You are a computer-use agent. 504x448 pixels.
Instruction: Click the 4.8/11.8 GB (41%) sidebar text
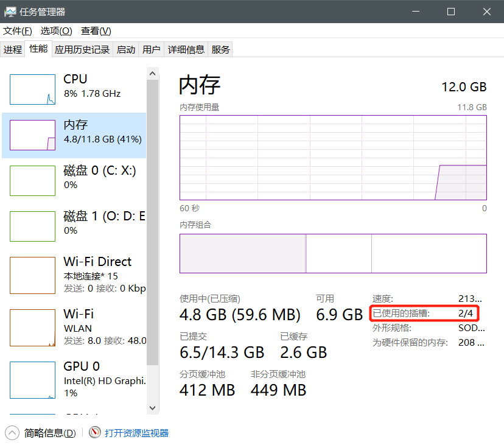click(x=102, y=139)
